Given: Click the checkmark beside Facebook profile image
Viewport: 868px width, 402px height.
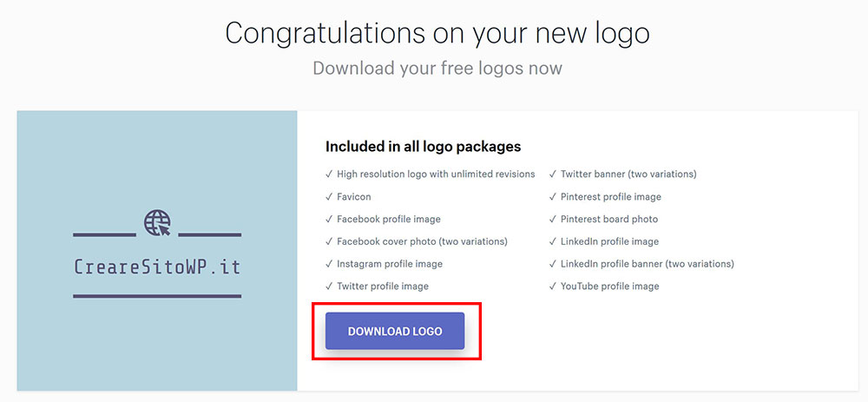Looking at the screenshot, I should 328,220.
